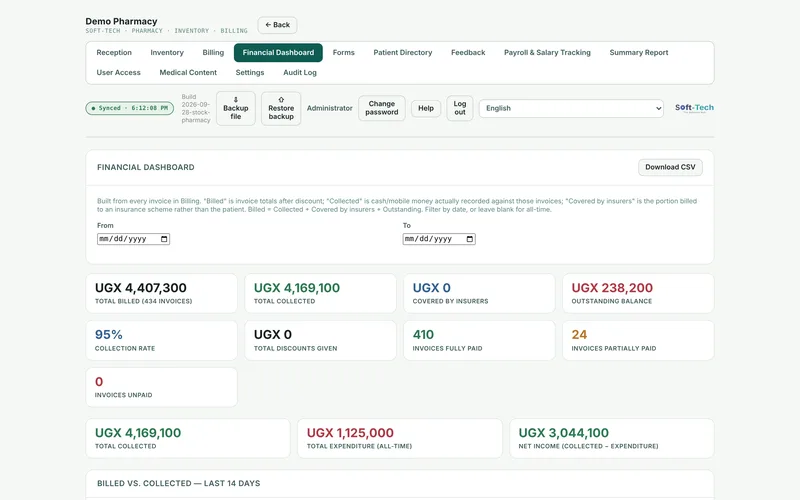Click the Build version text

pyautogui.click(x=195, y=108)
